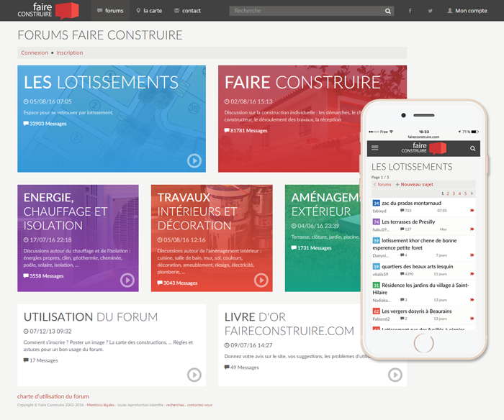
Task: Jump to last post of zac du pradas
Action: point(472,210)
